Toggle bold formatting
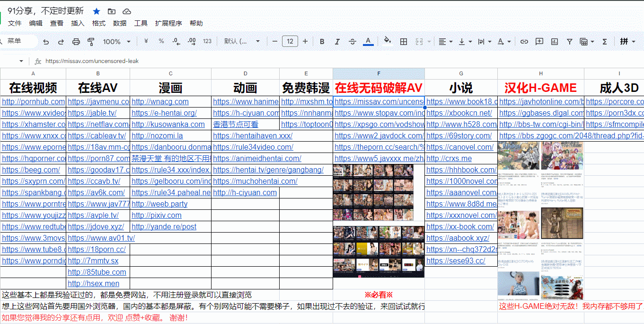The image size is (644, 324). [322, 42]
